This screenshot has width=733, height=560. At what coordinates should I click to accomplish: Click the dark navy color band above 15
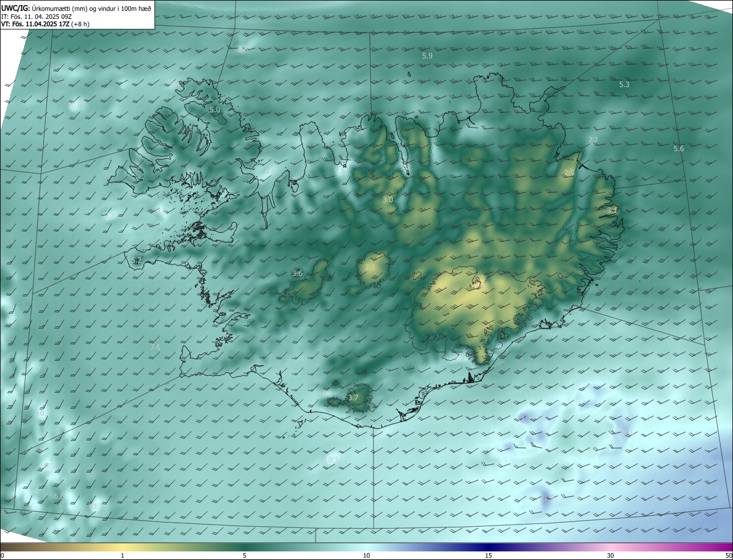point(488,547)
